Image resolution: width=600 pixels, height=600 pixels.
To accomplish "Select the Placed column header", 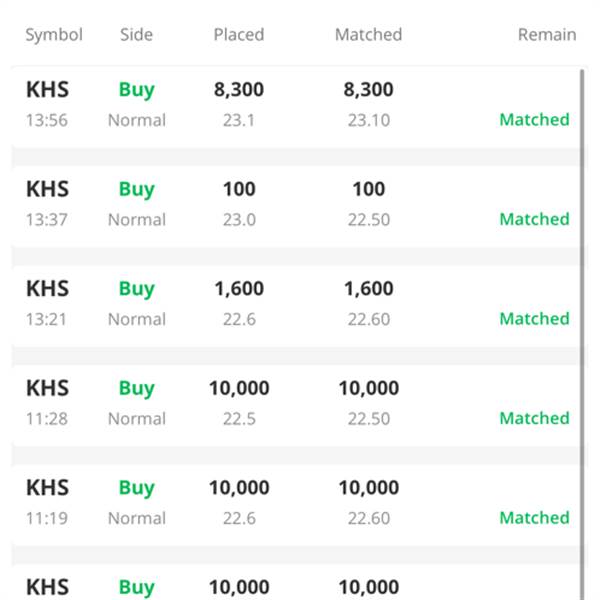I will coord(239,35).
